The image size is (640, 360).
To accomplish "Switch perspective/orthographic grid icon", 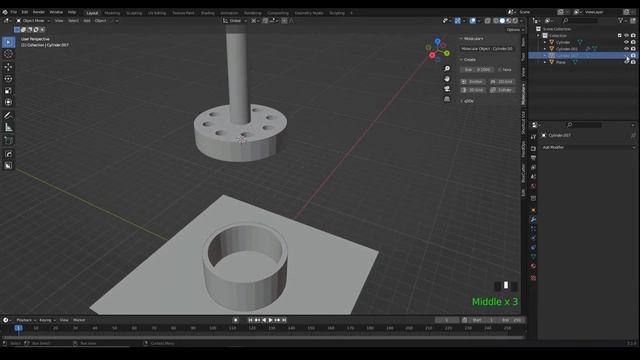I will pos(447,99).
